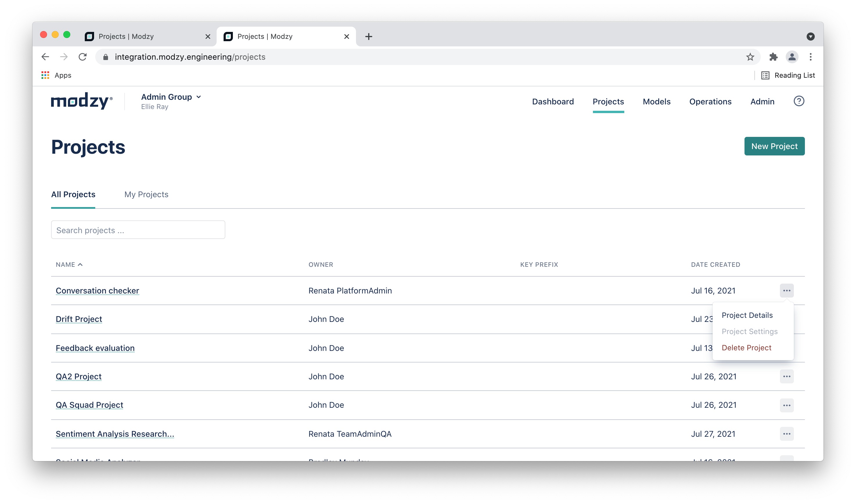Screen dimensions: 856x504
Task: Go to the Models navigation tab
Action: pyautogui.click(x=656, y=101)
